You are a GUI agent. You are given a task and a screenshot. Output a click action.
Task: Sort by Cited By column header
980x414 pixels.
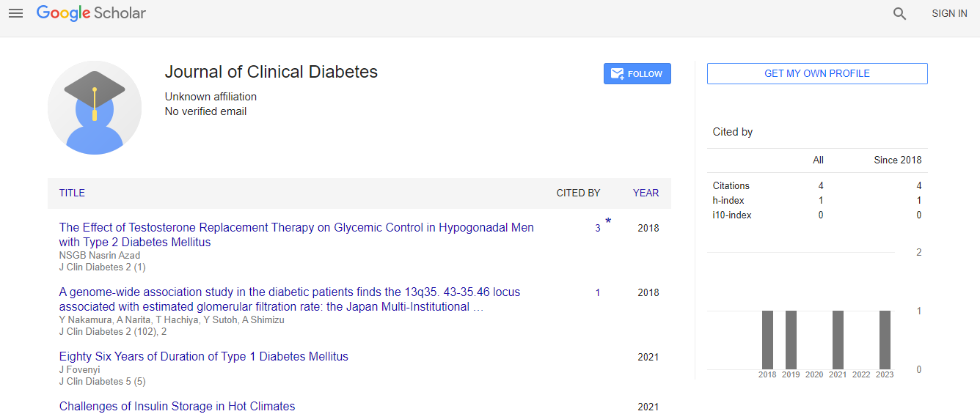(x=578, y=193)
